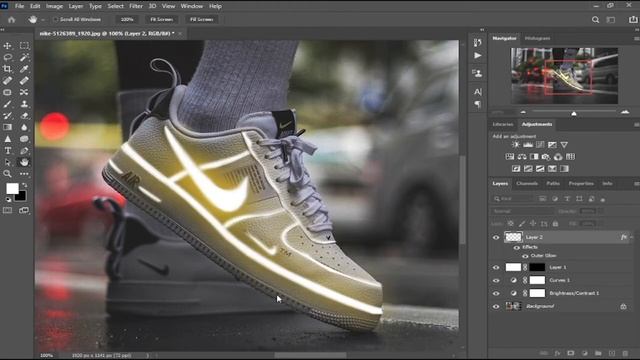This screenshot has width=640, height=360.
Task: Select the Horizontal Type tool
Action: tap(7, 151)
